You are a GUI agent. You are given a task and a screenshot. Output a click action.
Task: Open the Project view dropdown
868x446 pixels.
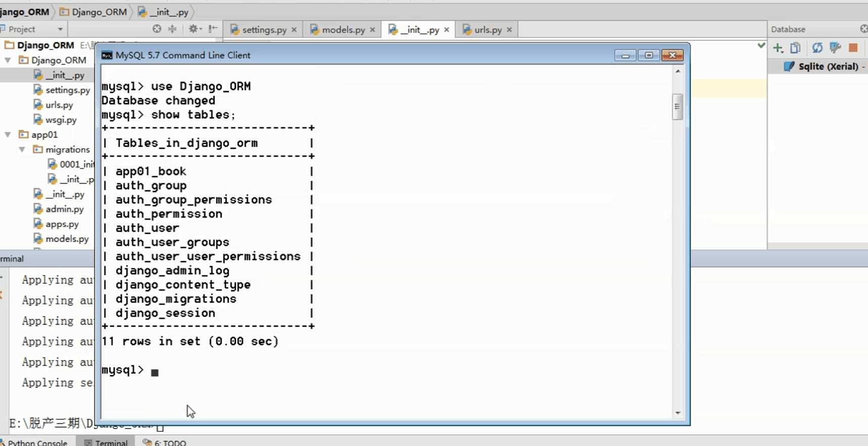coord(60,29)
